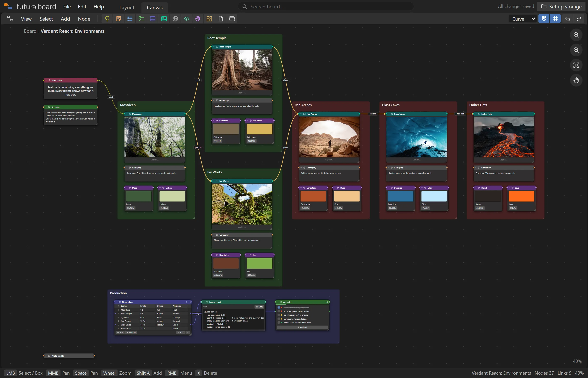The height and width of the screenshot is (378, 588).
Task: Collapse the biomes.yaml code node
Action: pos(204,302)
